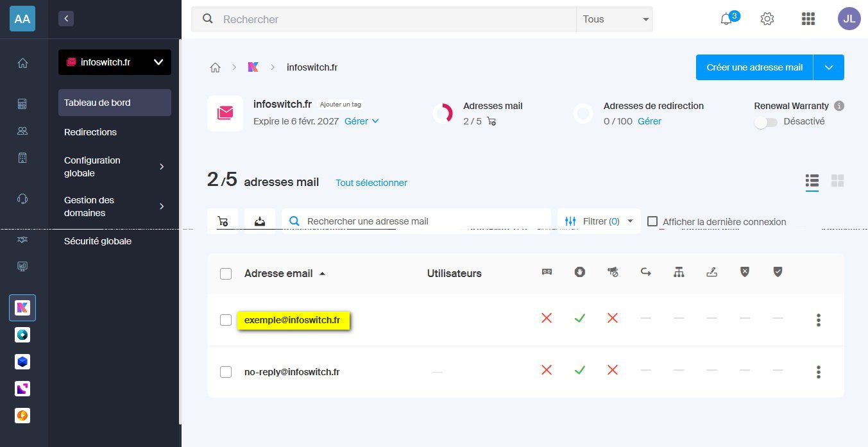Open the notifications bell icon
Screen dimensions: 868x447
click(x=726, y=19)
